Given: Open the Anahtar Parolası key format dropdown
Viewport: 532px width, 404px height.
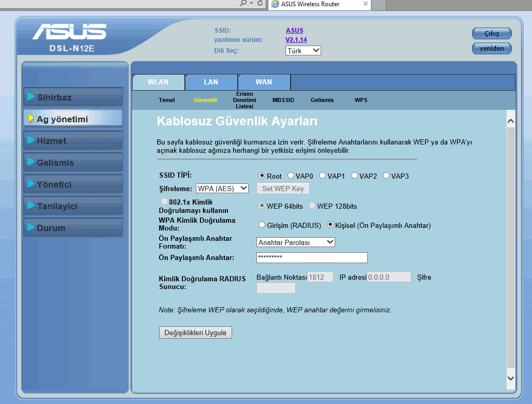Looking at the screenshot, I should [296, 242].
